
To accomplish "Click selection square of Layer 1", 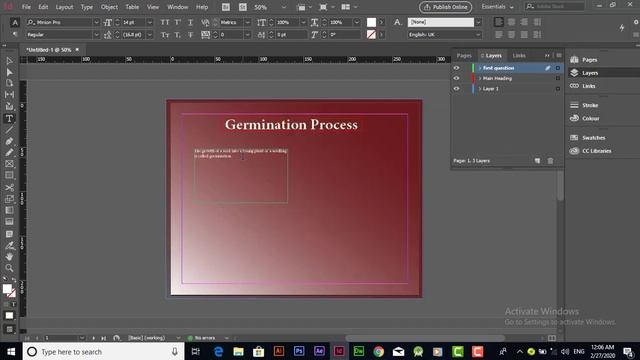I will coord(558,89).
